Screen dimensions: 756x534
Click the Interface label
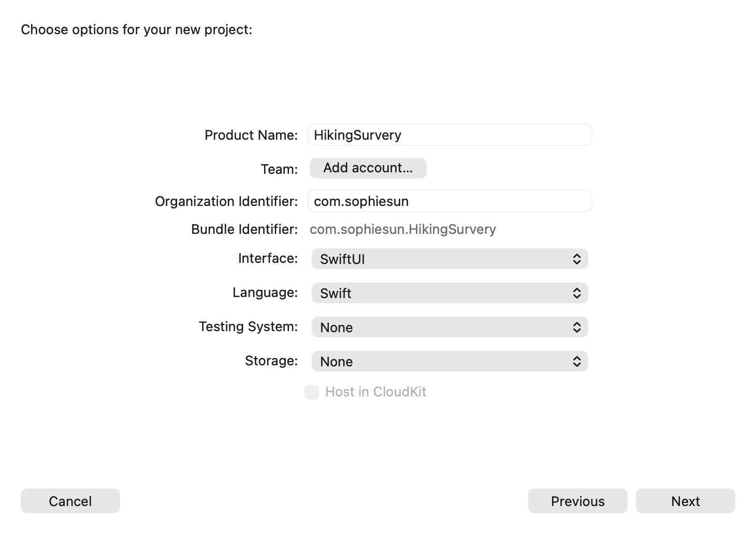coord(268,258)
